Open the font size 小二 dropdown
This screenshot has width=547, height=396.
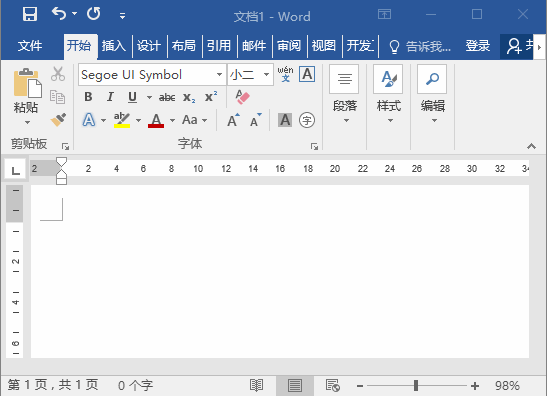coord(267,74)
